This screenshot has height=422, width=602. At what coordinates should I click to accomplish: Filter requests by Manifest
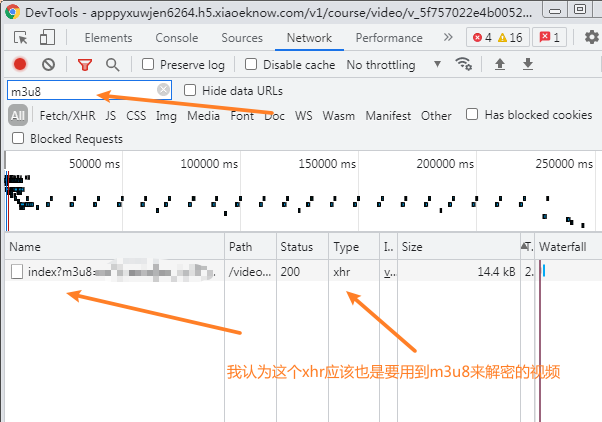click(388, 116)
